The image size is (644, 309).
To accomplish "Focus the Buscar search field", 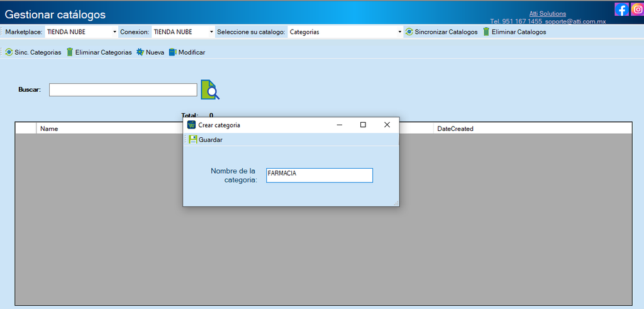I will pos(123,89).
